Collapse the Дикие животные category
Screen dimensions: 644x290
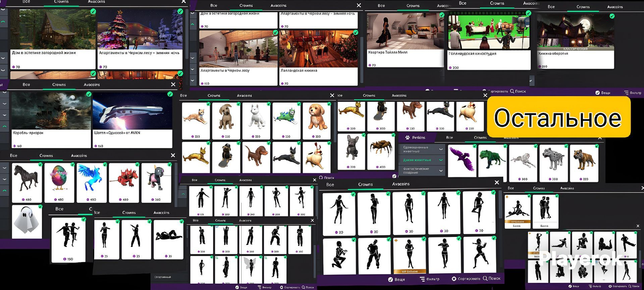441,160
